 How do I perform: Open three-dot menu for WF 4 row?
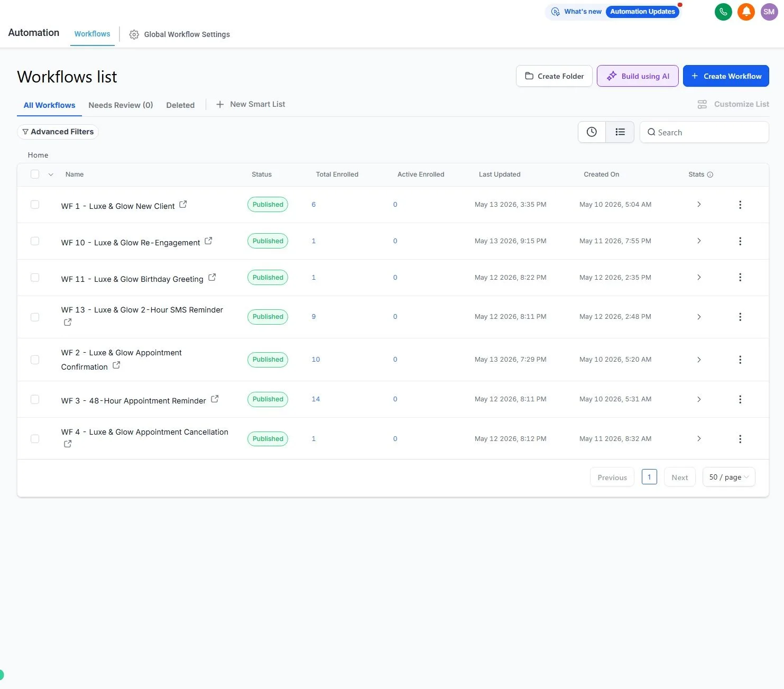tap(740, 439)
